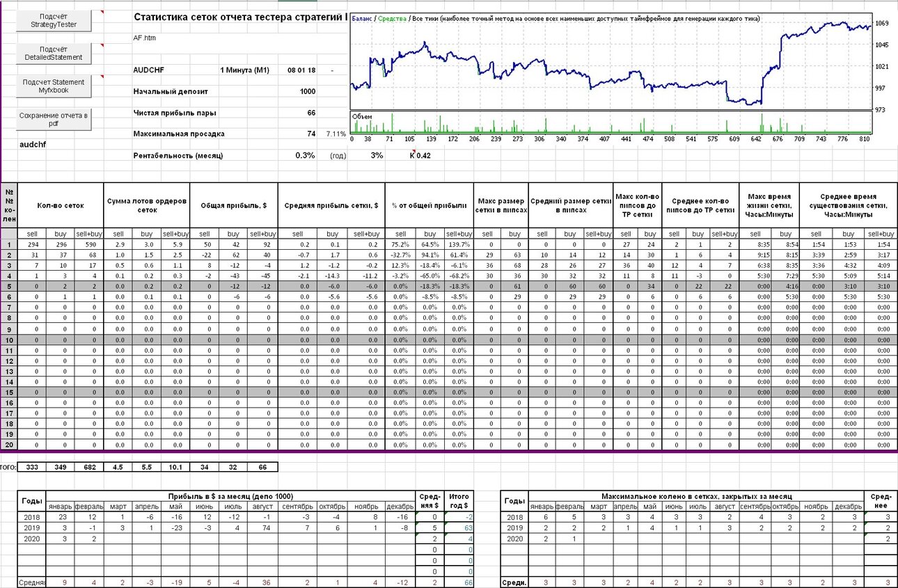Screen dimensions: 898x588
Task: Select the Прибыль в $ за месяц header
Action: 230,496
